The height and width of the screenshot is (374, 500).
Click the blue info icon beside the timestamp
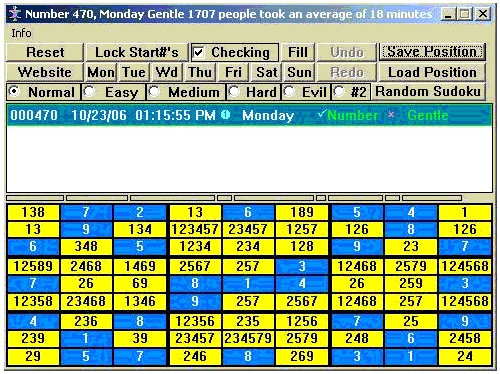pos(226,115)
